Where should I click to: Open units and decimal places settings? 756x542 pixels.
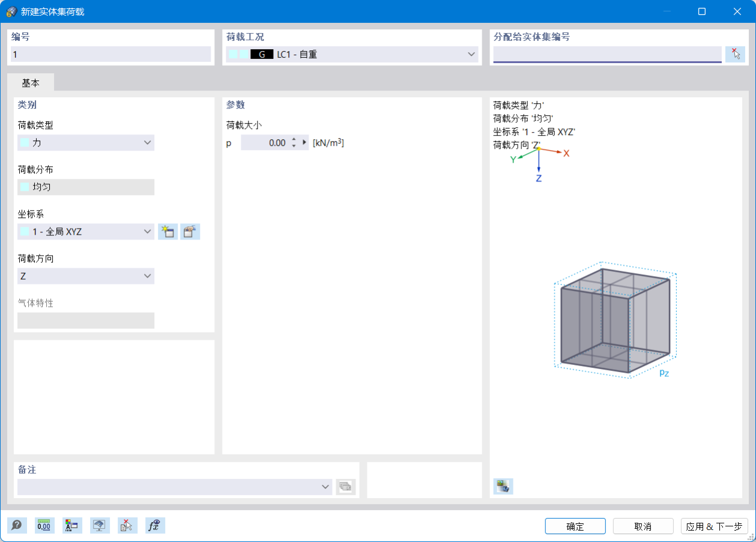pyautogui.click(x=44, y=525)
